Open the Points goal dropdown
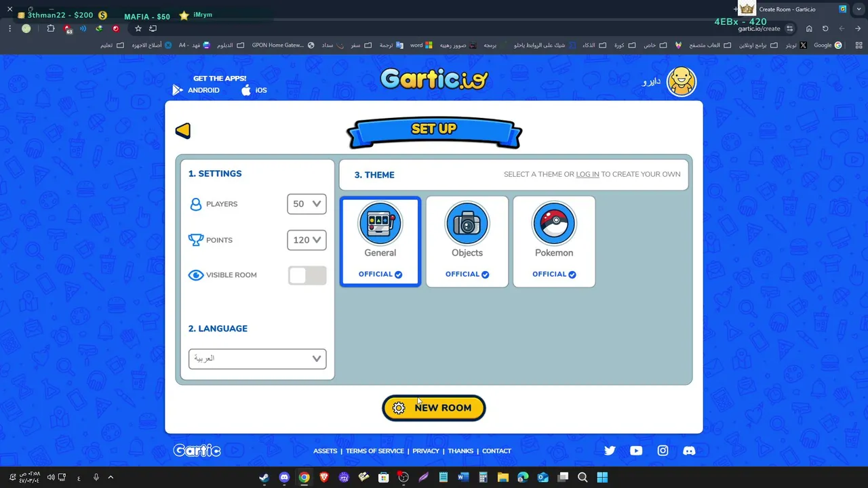This screenshot has height=488, width=868. pyautogui.click(x=307, y=240)
